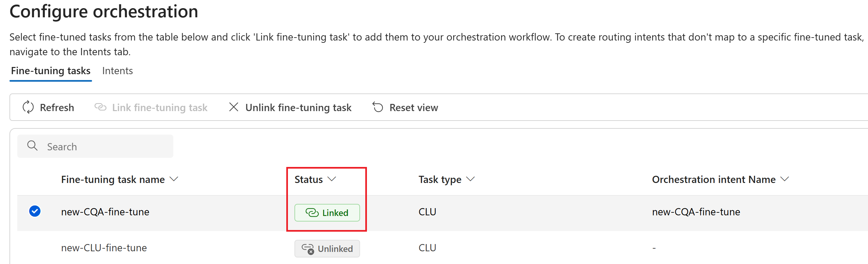The width and height of the screenshot is (868, 264).
Task: Click the new-CQA-fine-tune orchestration intent name cell
Action: pyautogui.click(x=696, y=212)
